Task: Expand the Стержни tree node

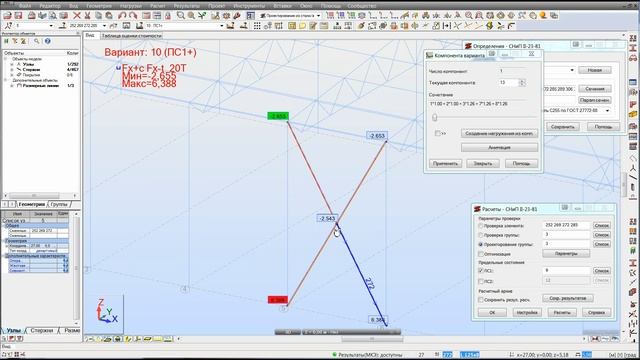Action: coord(12,70)
